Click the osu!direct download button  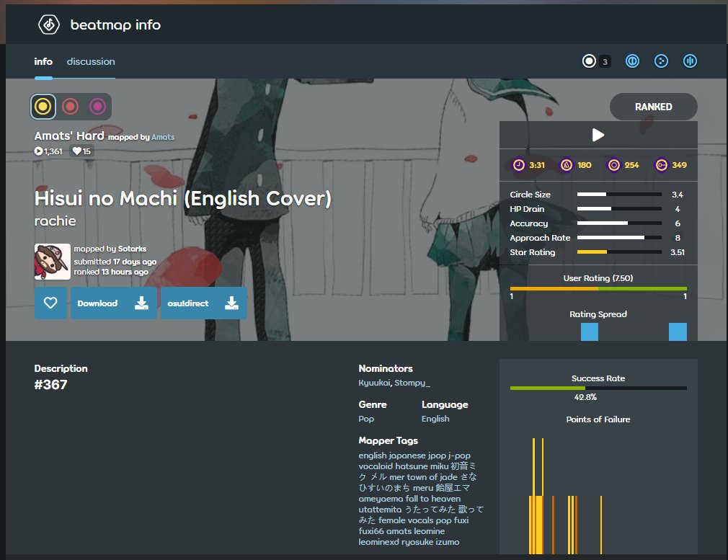(x=204, y=303)
